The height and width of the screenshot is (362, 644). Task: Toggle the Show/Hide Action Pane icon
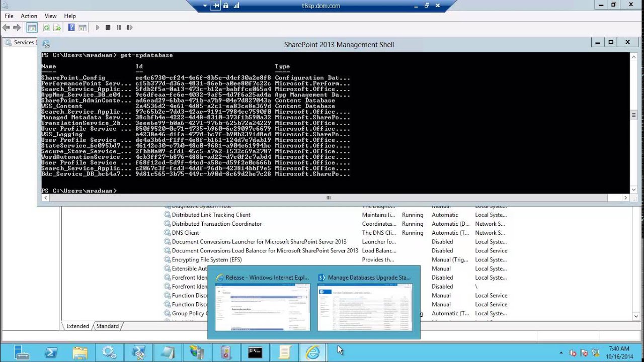click(83, 28)
